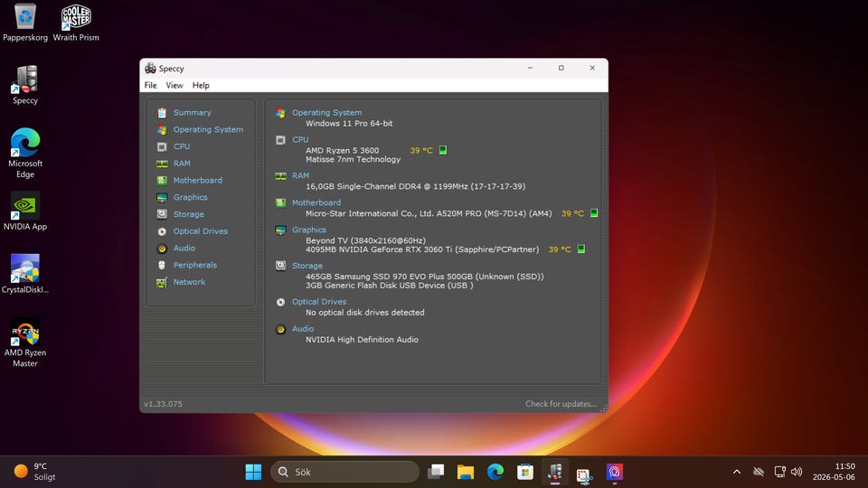Open the NVIDIA App desktop shortcut

[25, 211]
